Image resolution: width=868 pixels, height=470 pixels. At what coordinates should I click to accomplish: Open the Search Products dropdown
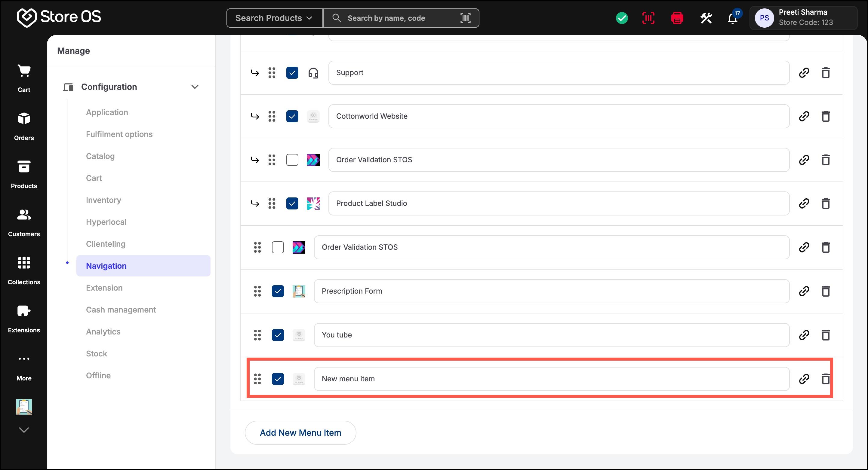[274, 18]
